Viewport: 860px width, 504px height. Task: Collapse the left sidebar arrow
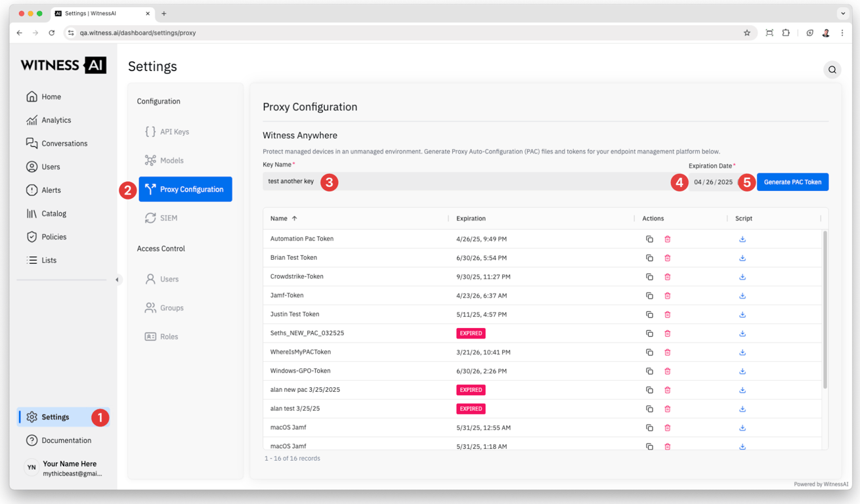118,280
